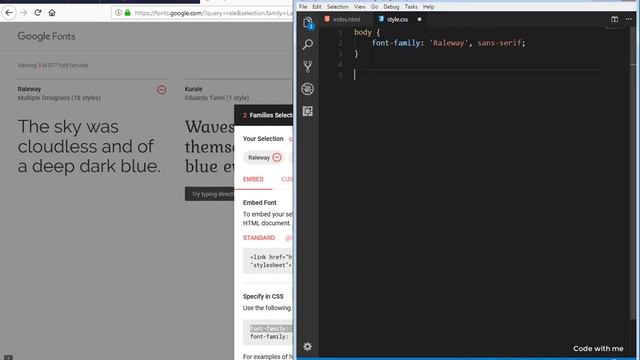
Task: Click the unsaved dot on style.css tab
Action: [419, 19]
